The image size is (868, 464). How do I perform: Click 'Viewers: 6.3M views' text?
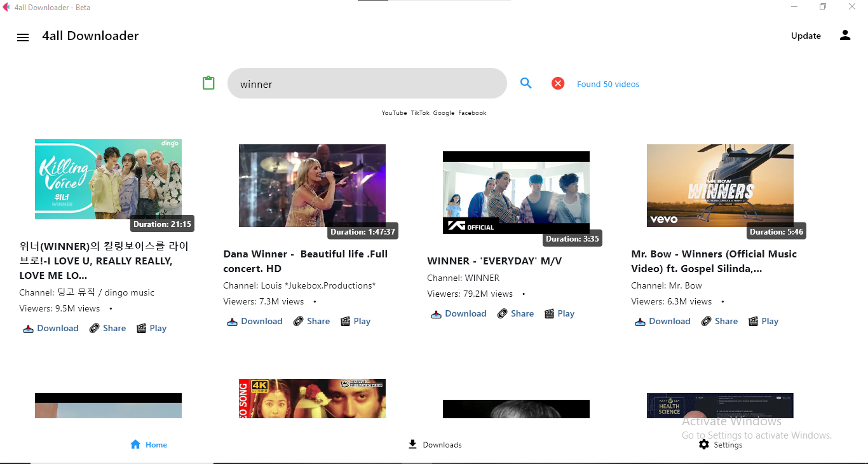click(x=672, y=302)
